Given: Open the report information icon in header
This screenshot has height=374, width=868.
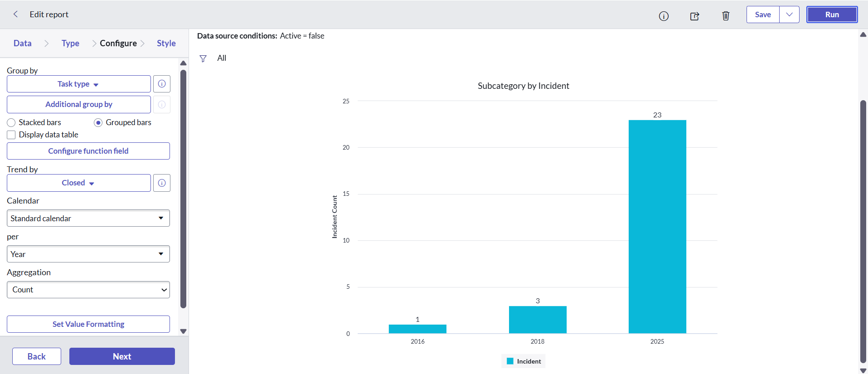Looking at the screenshot, I should click(664, 16).
